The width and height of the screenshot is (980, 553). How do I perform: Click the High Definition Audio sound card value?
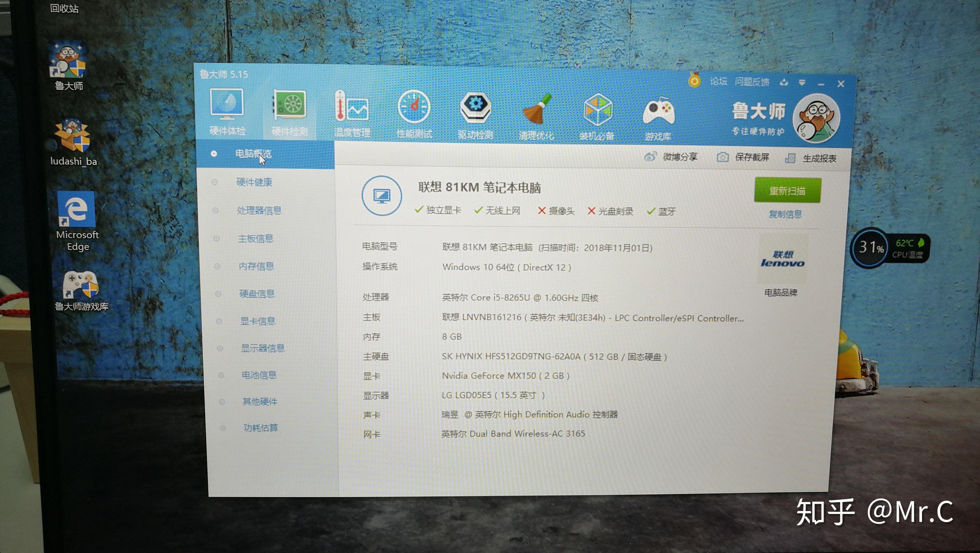point(530,414)
